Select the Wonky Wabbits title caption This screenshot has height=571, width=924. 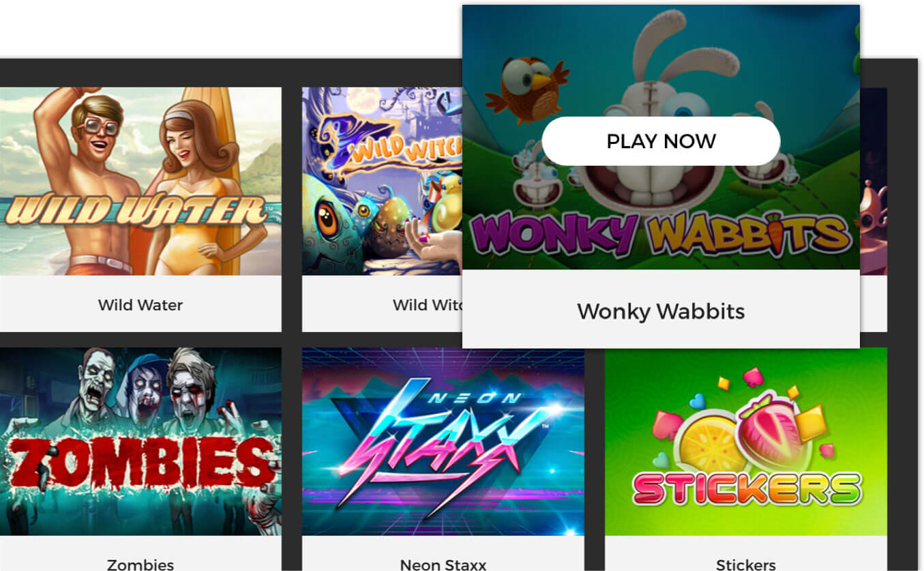pos(661,311)
